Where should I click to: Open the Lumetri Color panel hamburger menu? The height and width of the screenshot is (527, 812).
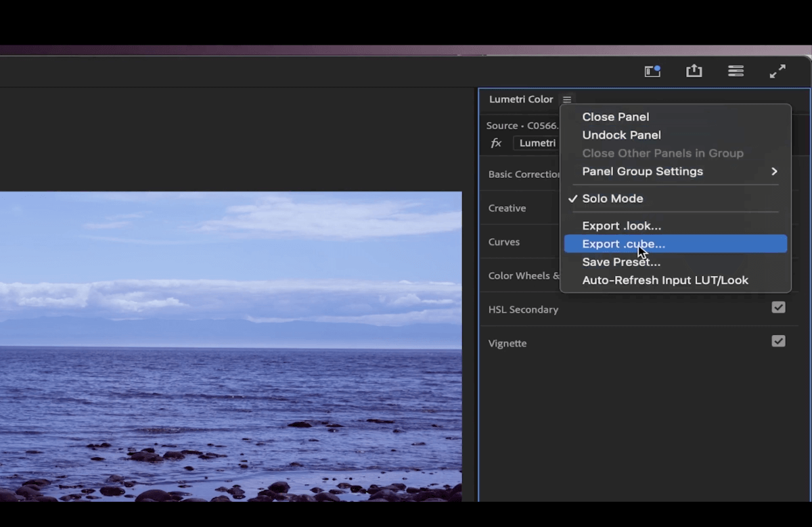567,99
